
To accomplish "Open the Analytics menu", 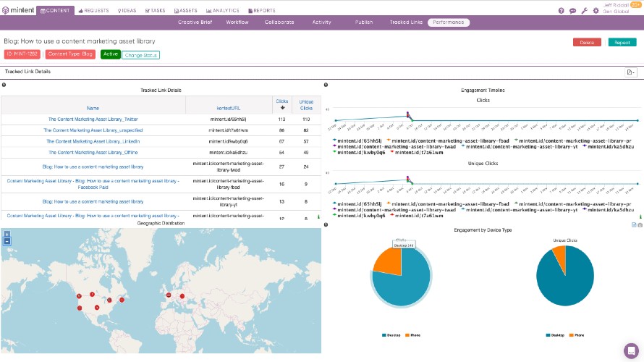I will 223,11.
